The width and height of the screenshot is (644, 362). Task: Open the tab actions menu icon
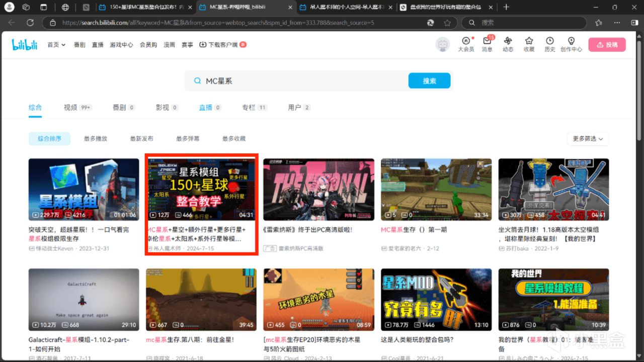[x=43, y=8]
